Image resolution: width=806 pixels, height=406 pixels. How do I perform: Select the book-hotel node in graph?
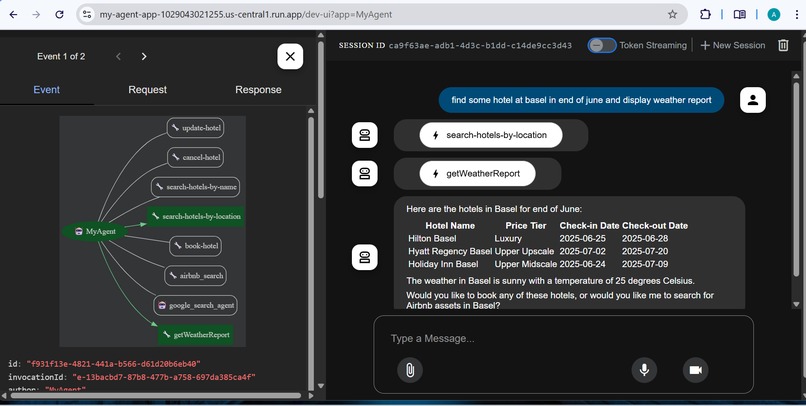coord(195,246)
